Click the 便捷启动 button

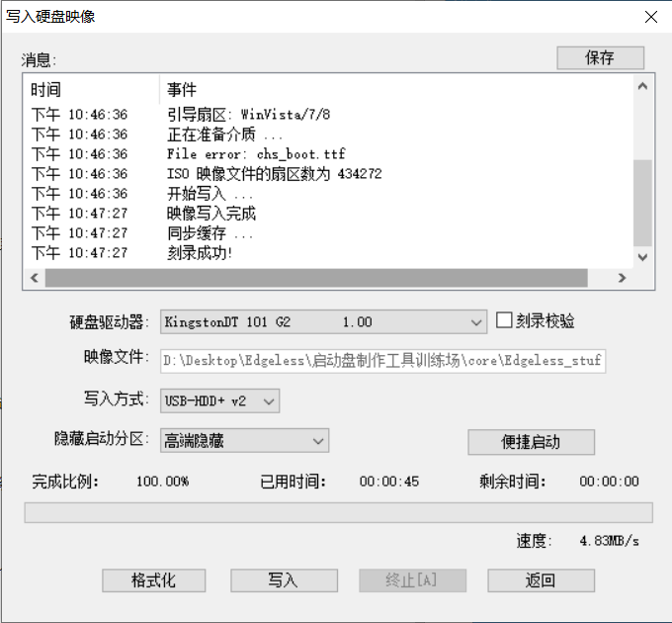(x=531, y=442)
